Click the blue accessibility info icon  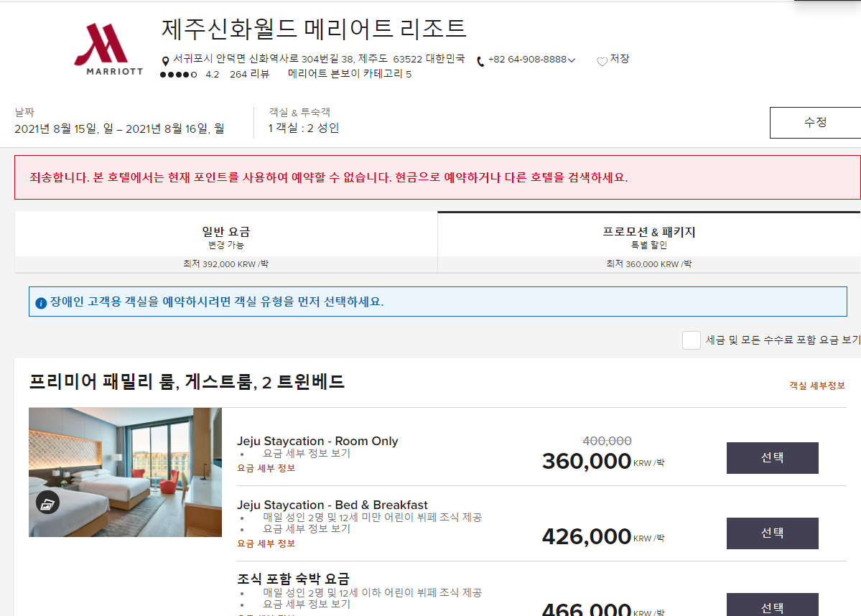(41, 303)
